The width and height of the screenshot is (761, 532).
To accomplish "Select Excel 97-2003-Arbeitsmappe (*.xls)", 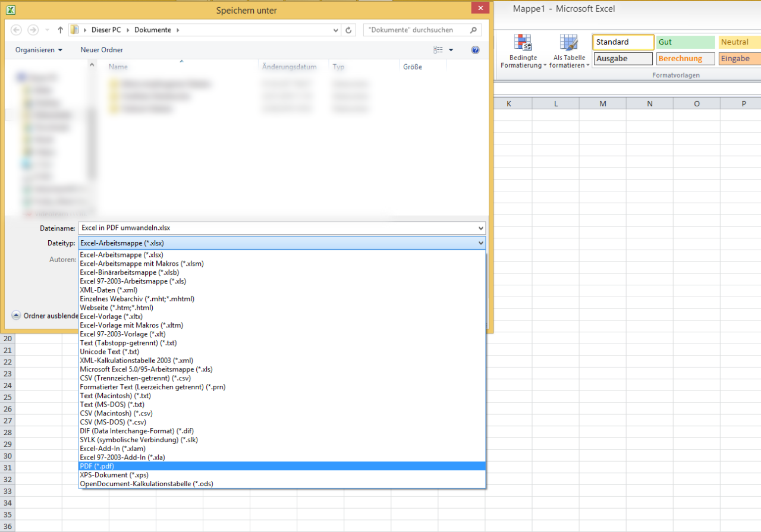I will tap(282, 281).
